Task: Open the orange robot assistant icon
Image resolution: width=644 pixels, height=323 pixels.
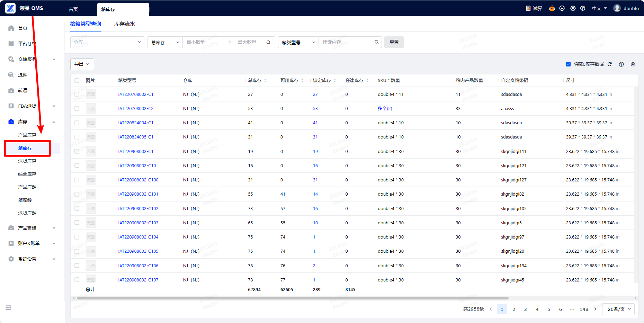Action: (552, 8)
